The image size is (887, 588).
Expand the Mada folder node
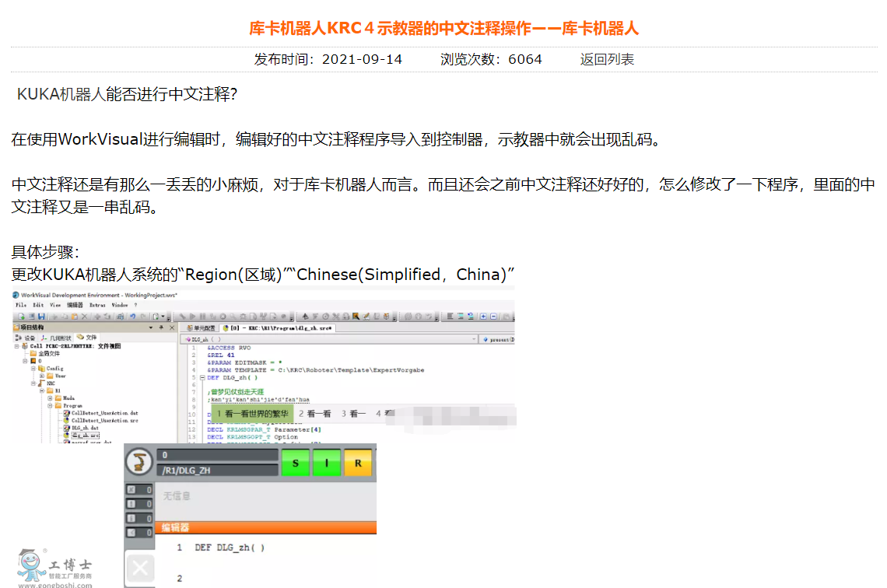[50, 398]
